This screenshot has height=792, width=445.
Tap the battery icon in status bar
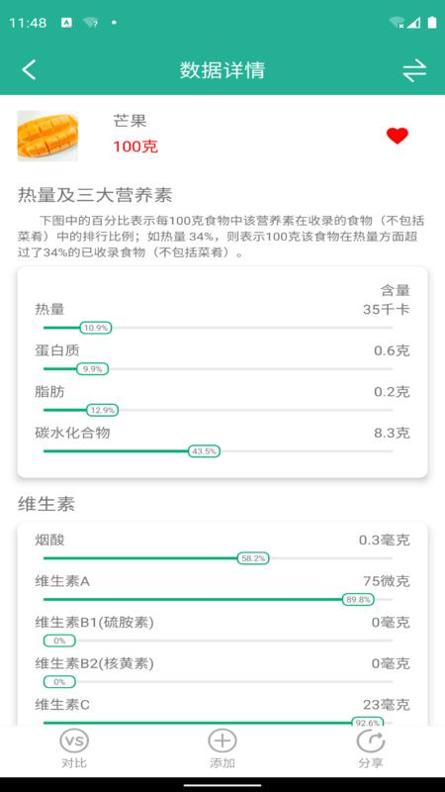click(x=432, y=22)
